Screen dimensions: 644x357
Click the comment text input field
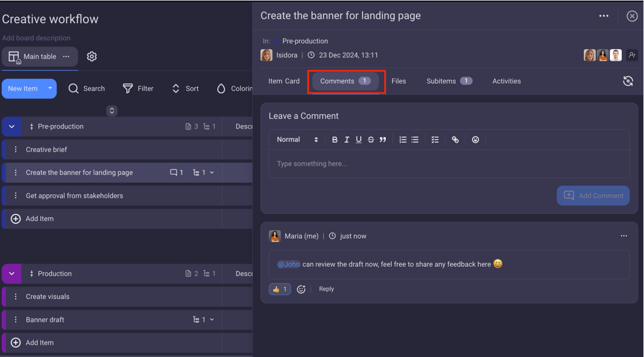449,164
